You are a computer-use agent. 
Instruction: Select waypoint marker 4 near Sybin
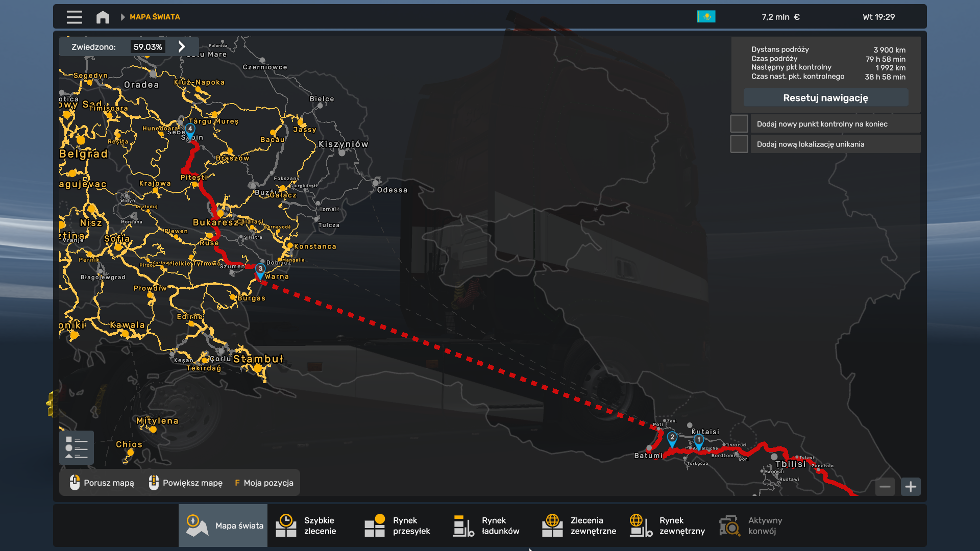click(x=190, y=130)
